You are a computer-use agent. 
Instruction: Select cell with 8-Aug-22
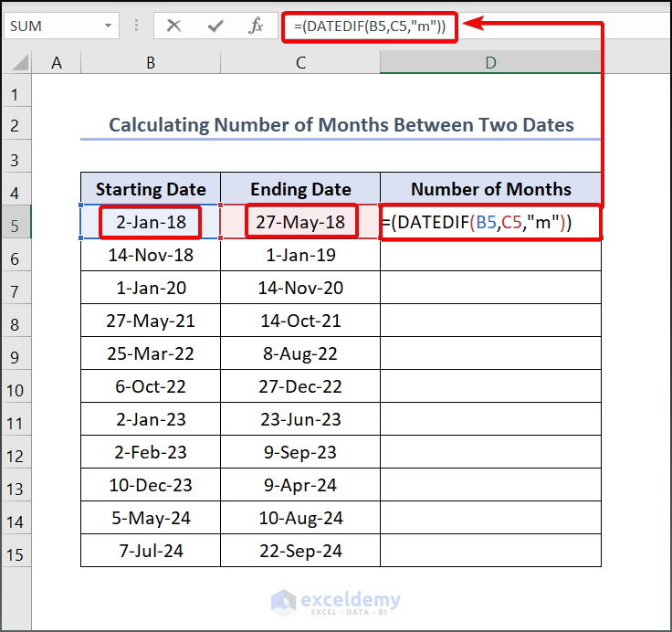(300, 353)
